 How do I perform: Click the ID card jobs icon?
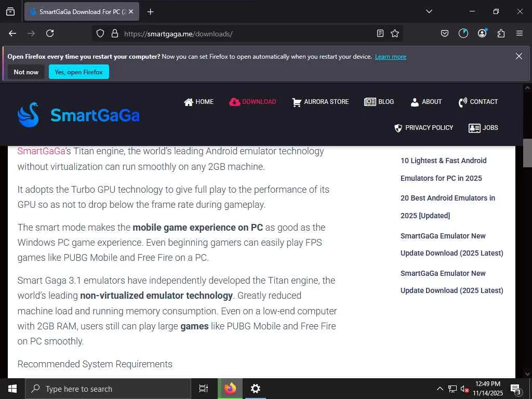pos(474,128)
